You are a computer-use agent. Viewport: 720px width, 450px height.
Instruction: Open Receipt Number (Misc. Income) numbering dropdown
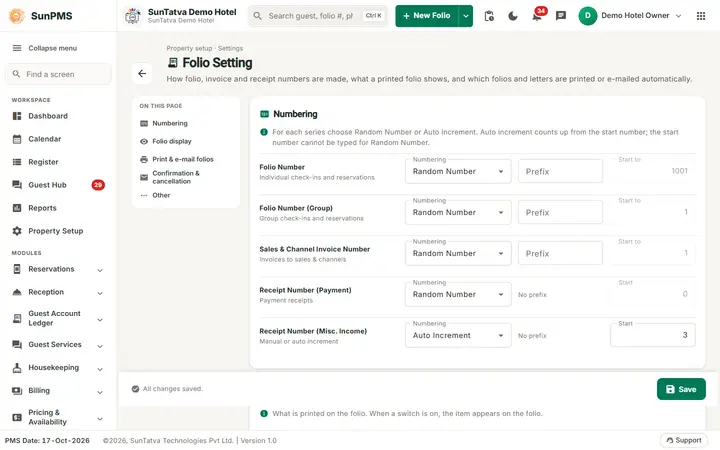click(x=458, y=335)
